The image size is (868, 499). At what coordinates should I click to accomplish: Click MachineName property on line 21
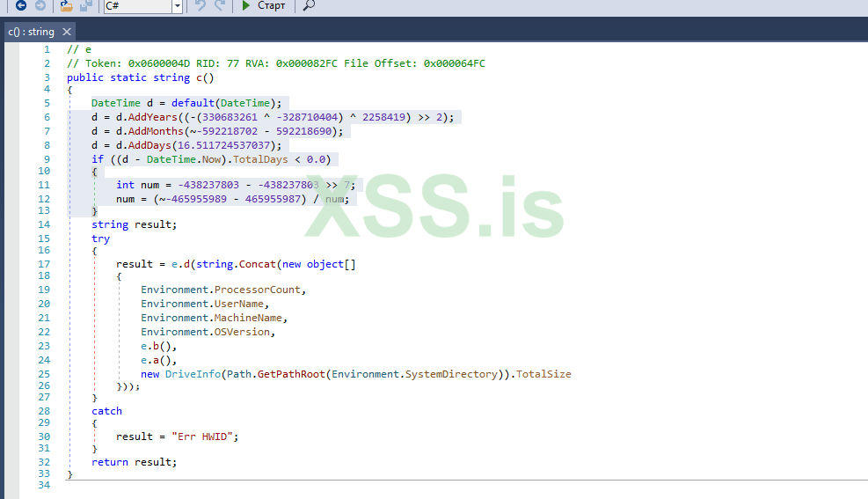pyautogui.click(x=249, y=318)
